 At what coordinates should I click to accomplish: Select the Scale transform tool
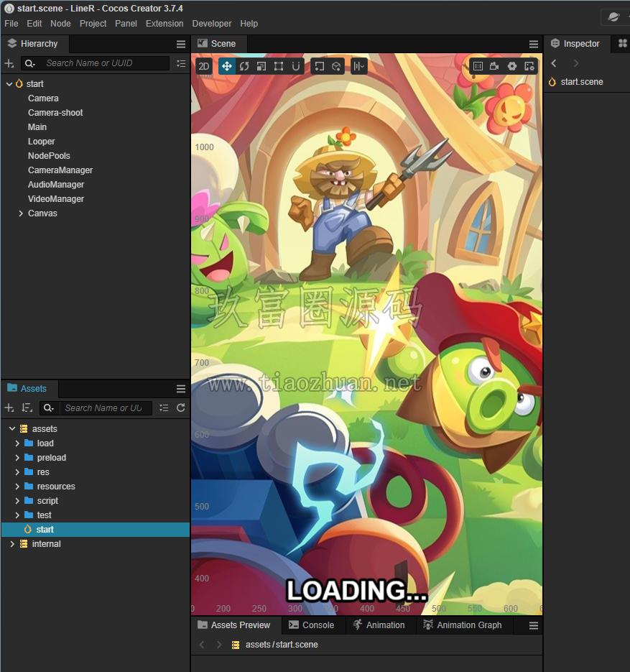coord(261,66)
